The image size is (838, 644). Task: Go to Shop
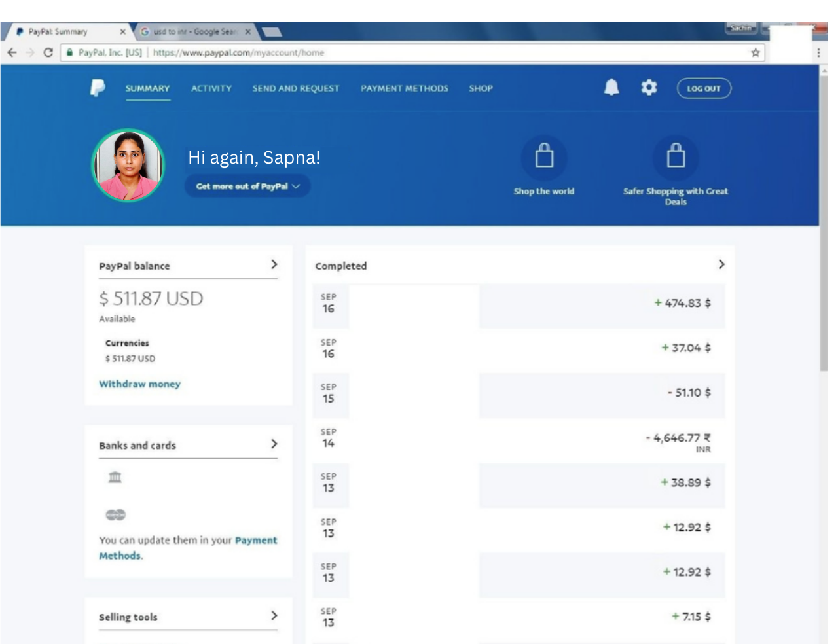coord(481,88)
